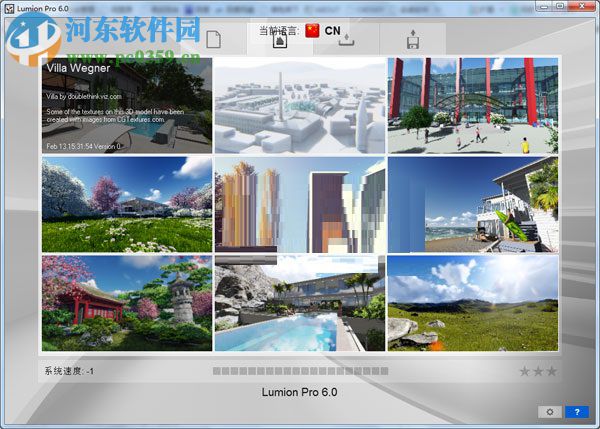Open the Save scene tab with floppy icon
The width and height of the screenshot is (600, 429).
(x=412, y=39)
